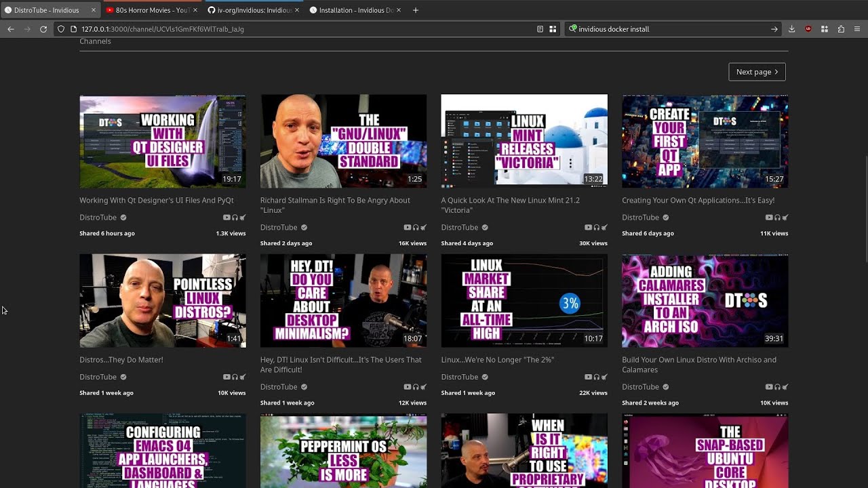
Task: Open title 'Build Your Own Linux Distro With Archiso'
Action: pos(699,365)
